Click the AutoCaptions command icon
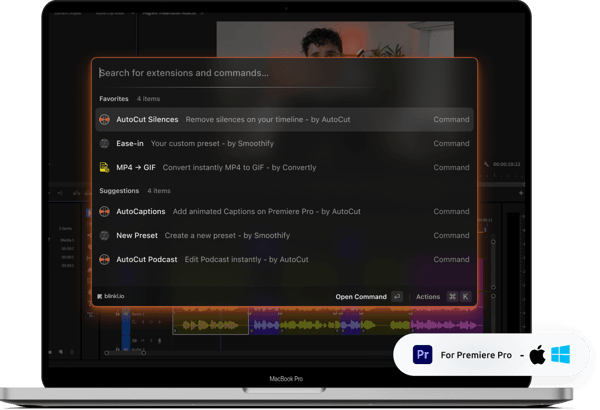Viewport: 600px width, 410px height. tap(104, 211)
